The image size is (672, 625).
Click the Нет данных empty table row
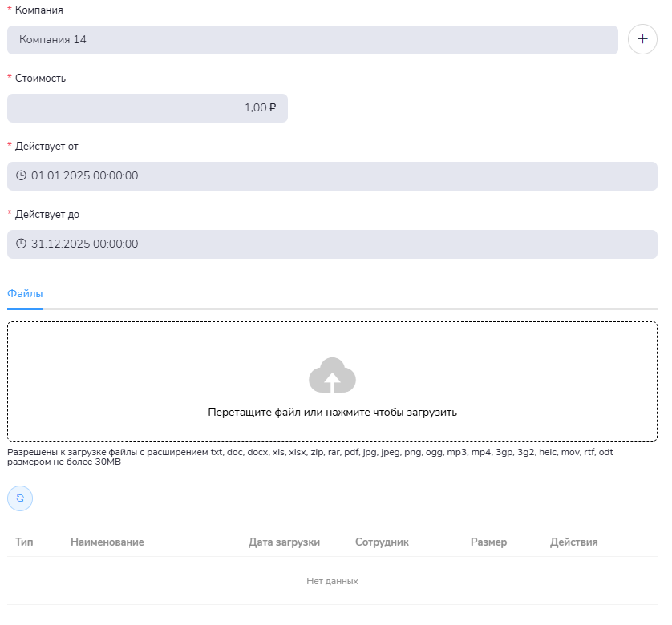332,581
